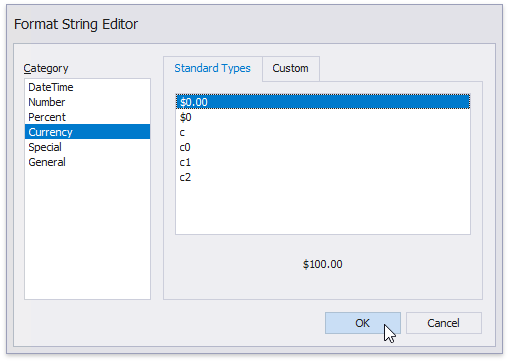This screenshot has height=362, width=509.
Task: Select the Number category
Action: (x=87, y=102)
